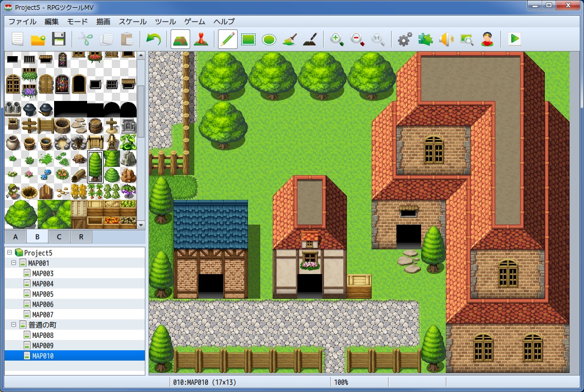This screenshot has width=584, height=392.
Task: Reset zoom to actual size 1:1
Action: (x=378, y=39)
